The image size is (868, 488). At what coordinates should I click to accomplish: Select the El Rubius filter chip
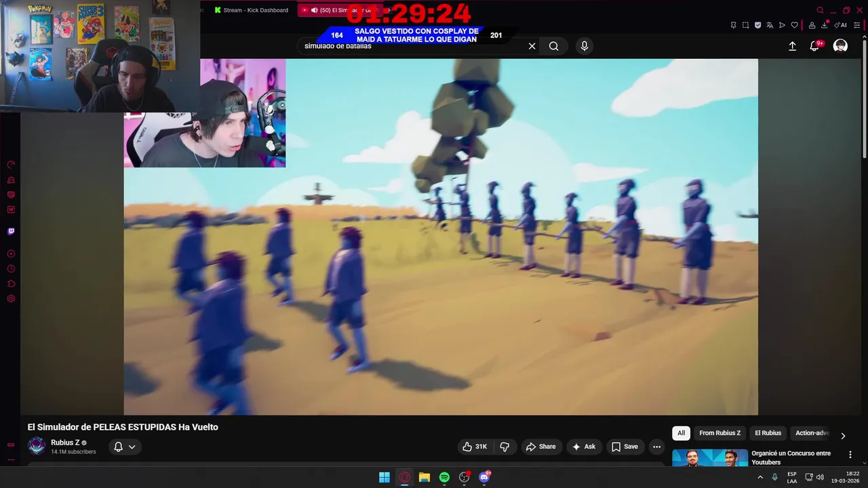[768, 433]
